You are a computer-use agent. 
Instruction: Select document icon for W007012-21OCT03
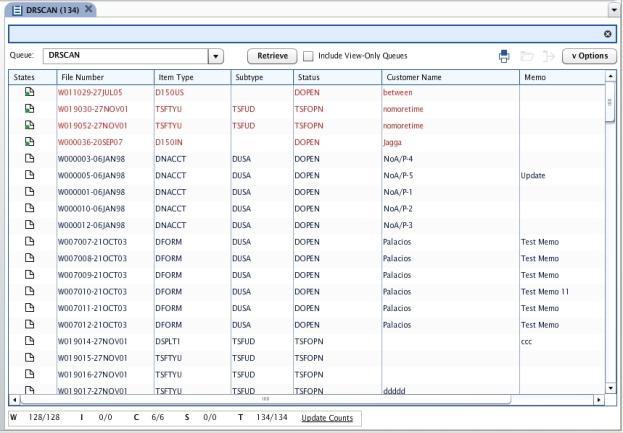(x=29, y=325)
